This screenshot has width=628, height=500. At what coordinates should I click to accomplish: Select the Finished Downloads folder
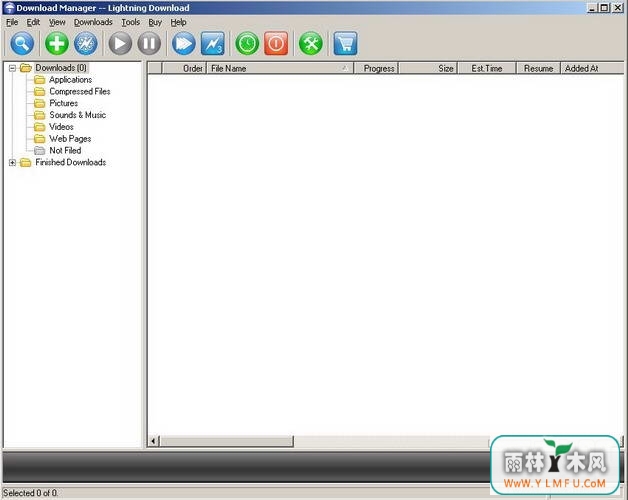pyautogui.click(x=70, y=162)
